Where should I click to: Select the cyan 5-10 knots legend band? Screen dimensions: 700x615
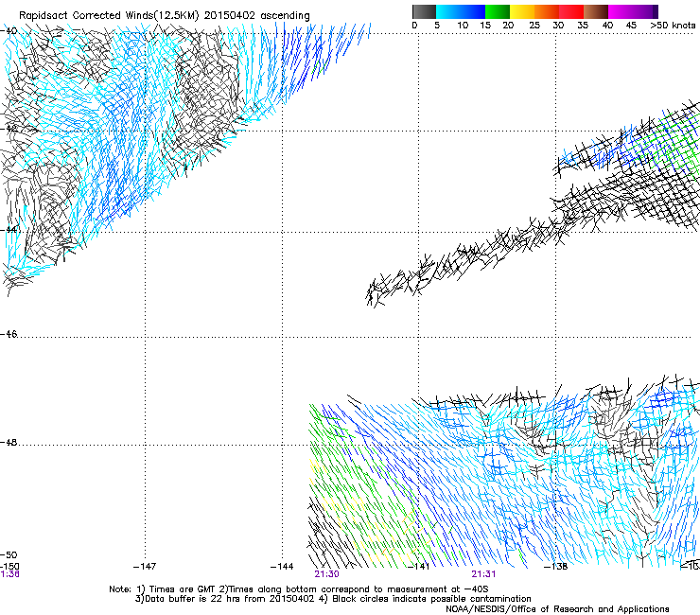click(448, 11)
